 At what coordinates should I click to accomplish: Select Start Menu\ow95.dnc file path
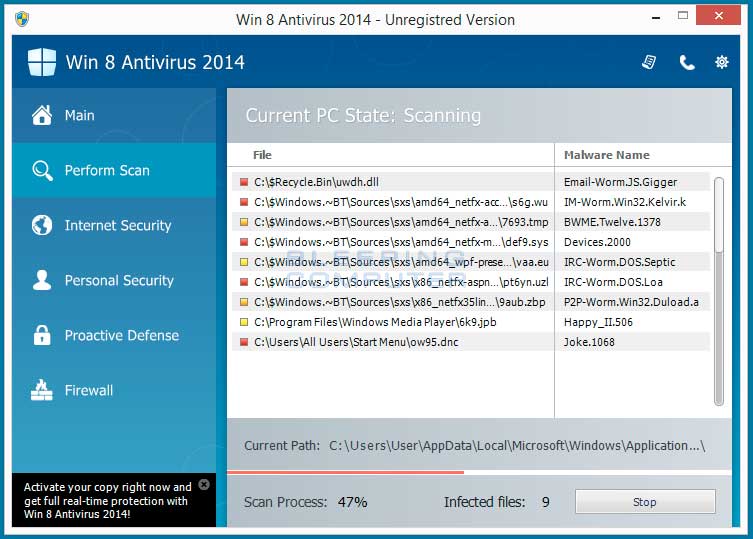tap(356, 342)
